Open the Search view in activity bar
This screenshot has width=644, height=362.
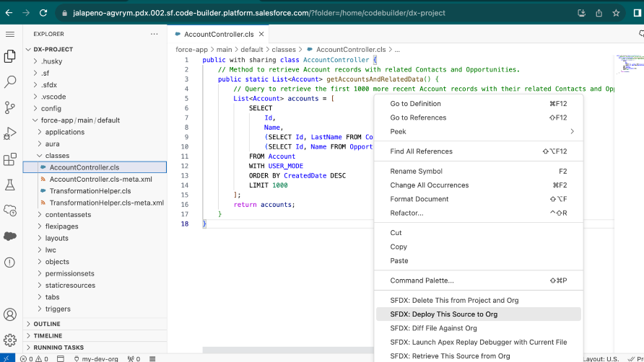[10, 81]
